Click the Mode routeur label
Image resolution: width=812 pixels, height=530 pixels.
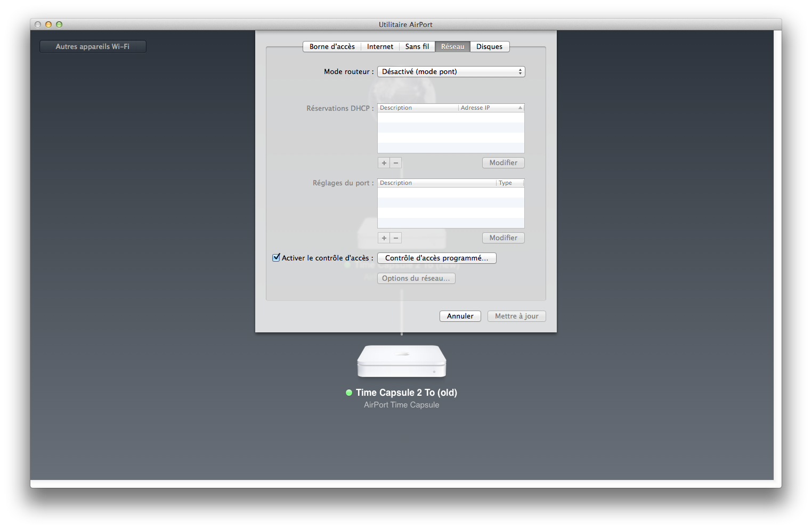[349, 71]
